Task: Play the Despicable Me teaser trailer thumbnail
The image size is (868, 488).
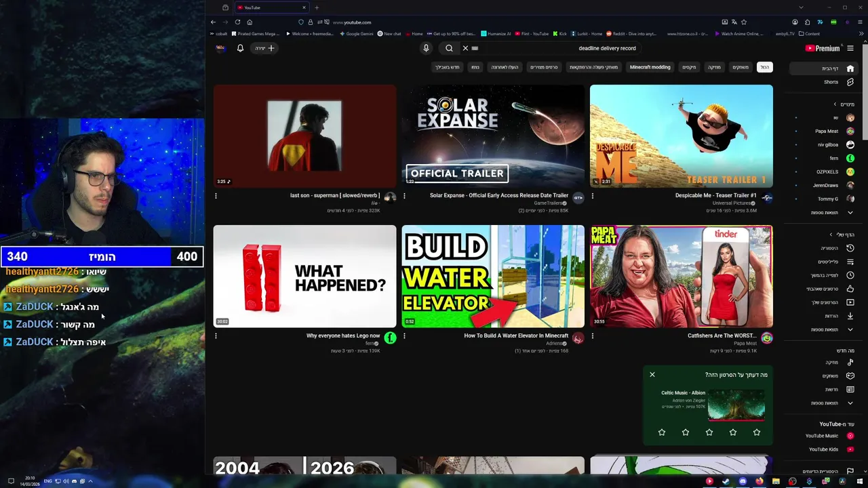Action: coord(681,136)
